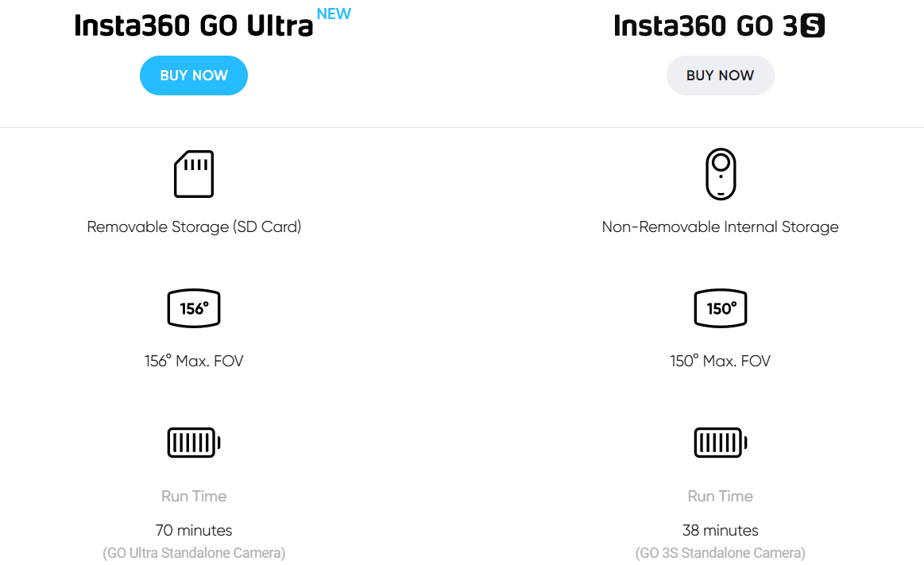Select the 156° Max FOV icon
924x565 pixels.
pyautogui.click(x=193, y=308)
